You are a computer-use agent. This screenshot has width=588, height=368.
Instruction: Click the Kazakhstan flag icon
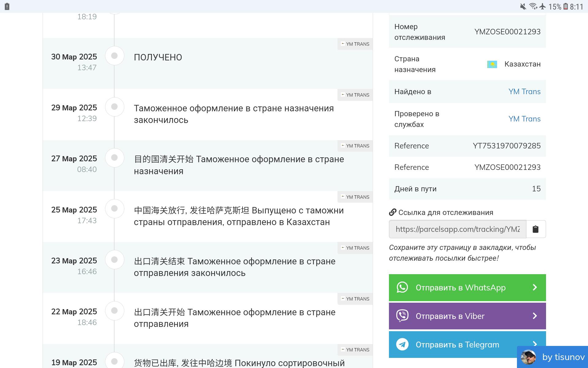pyautogui.click(x=492, y=64)
